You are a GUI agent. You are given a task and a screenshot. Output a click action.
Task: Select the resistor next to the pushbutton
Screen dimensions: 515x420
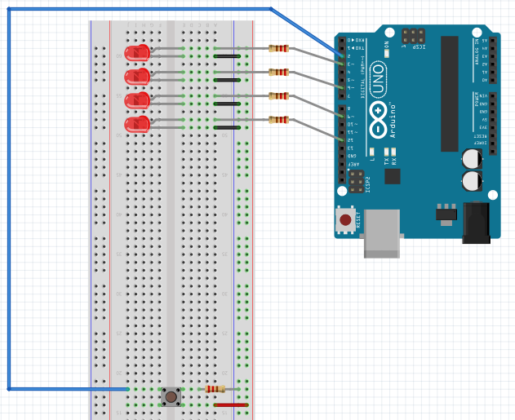tap(215, 389)
